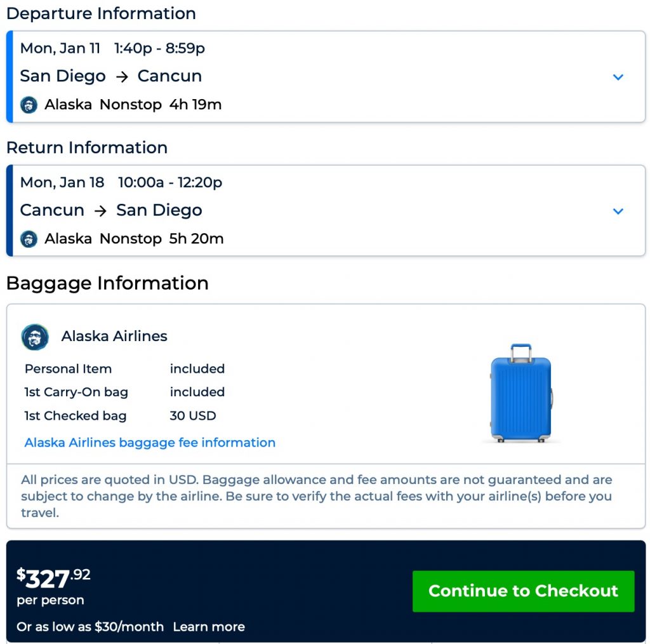The width and height of the screenshot is (650, 644).
Task: Click the 1st Checked bag 30 USD fee
Action: pyautogui.click(x=193, y=416)
